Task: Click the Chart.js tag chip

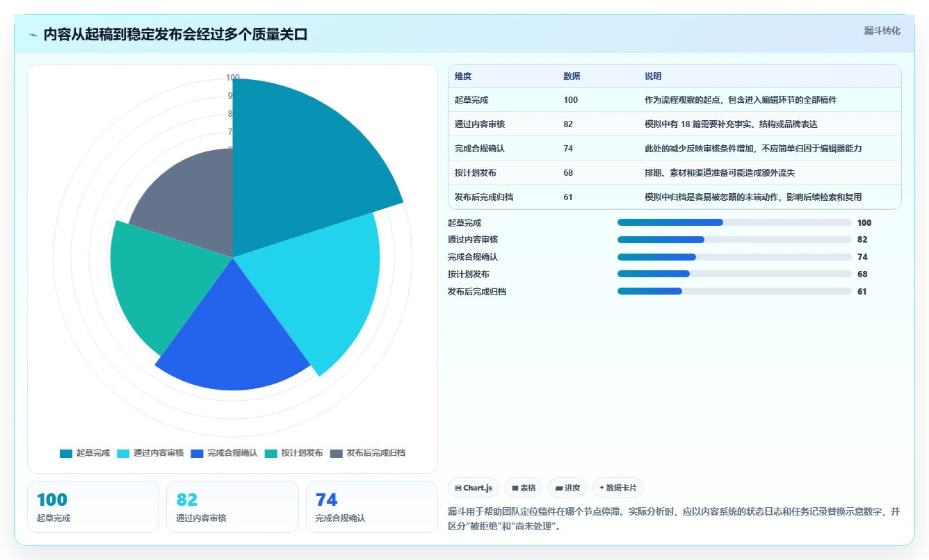Action: pos(474,488)
